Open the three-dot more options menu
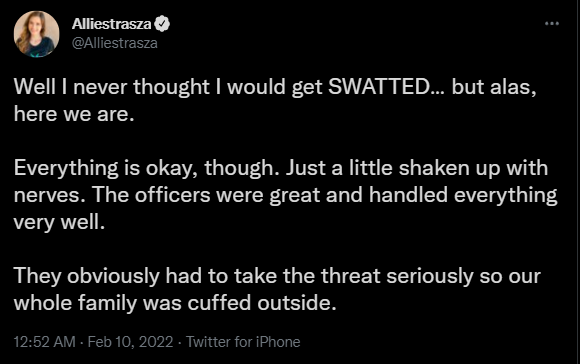Screen dimensions: 580x364 552,24
